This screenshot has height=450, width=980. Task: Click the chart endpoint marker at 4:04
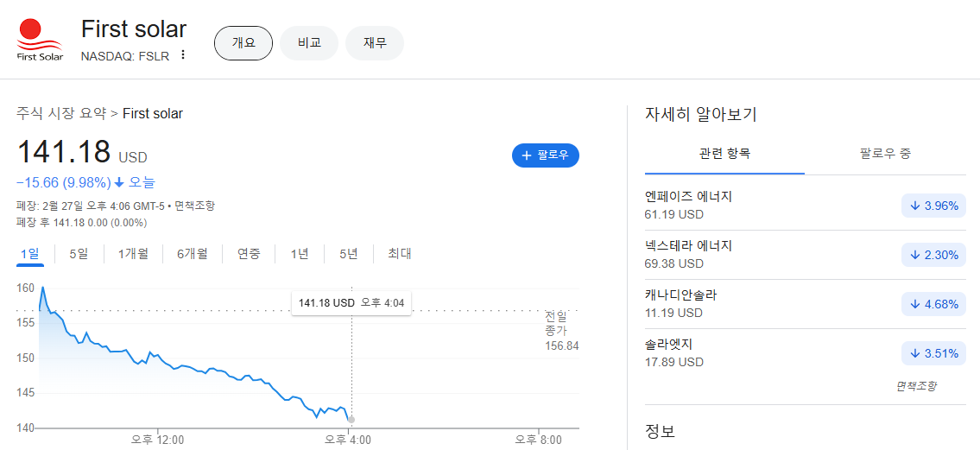click(351, 420)
